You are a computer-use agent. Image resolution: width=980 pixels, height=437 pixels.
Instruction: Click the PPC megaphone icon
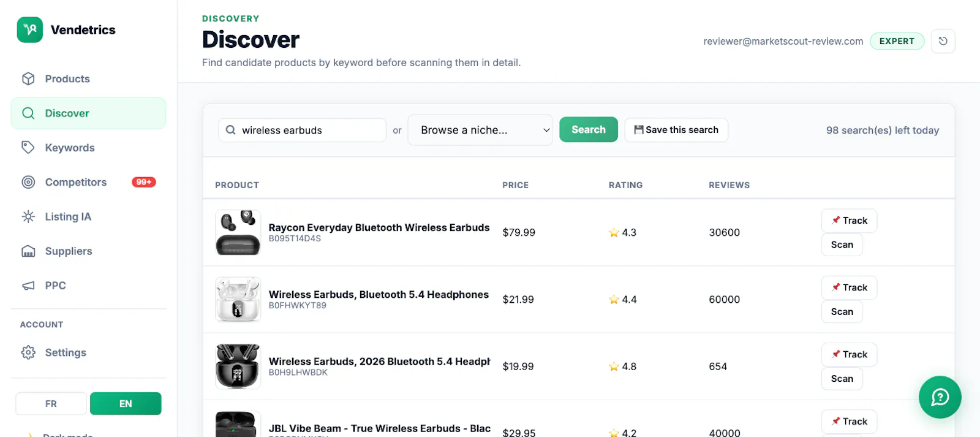pyautogui.click(x=28, y=285)
